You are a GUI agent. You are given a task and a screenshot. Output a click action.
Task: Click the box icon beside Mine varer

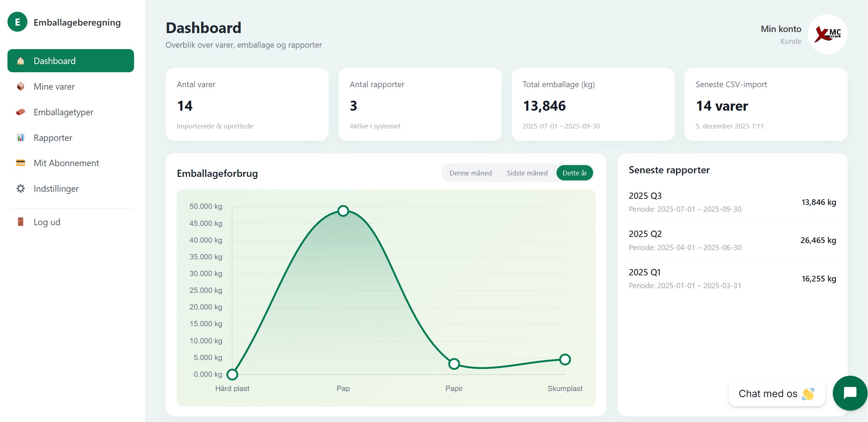[21, 86]
